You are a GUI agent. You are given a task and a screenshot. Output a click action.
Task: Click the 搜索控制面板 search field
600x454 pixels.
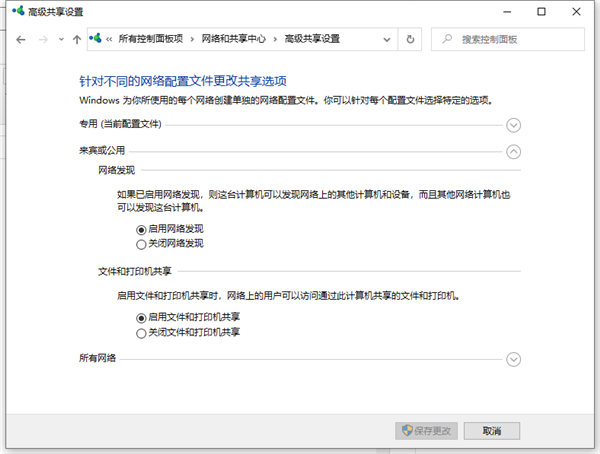[x=515, y=39]
